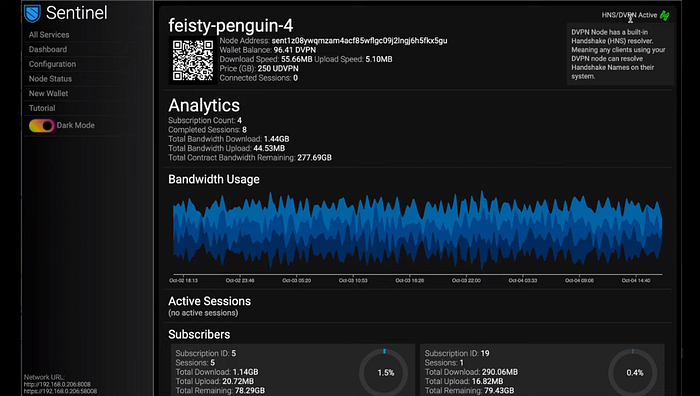Click the 0.4% subscription usage ring
This screenshot has width=700, height=396.
[x=633, y=372]
